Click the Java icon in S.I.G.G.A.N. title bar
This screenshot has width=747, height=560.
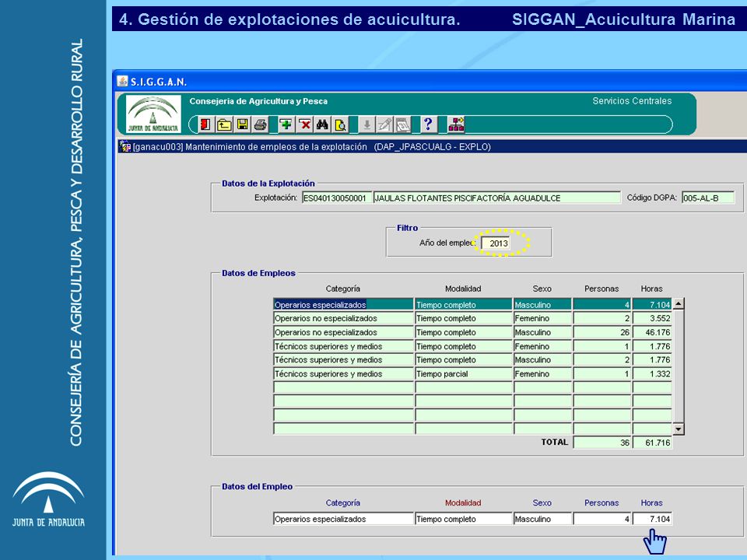coord(123,82)
